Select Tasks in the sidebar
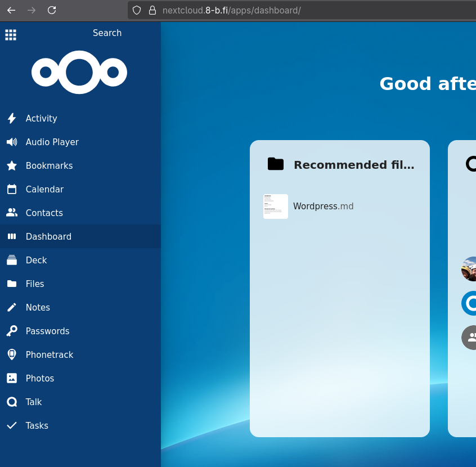The image size is (476, 467). pos(37,425)
